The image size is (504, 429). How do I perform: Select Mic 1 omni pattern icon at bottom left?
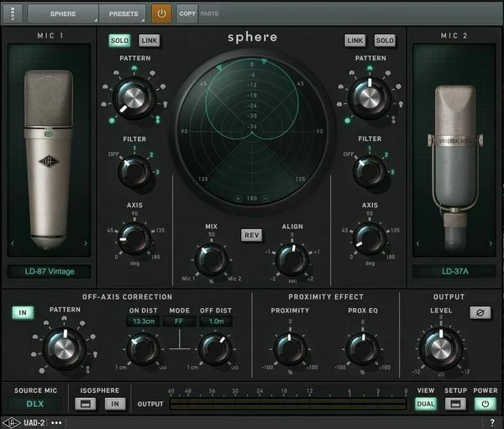[x=112, y=121]
